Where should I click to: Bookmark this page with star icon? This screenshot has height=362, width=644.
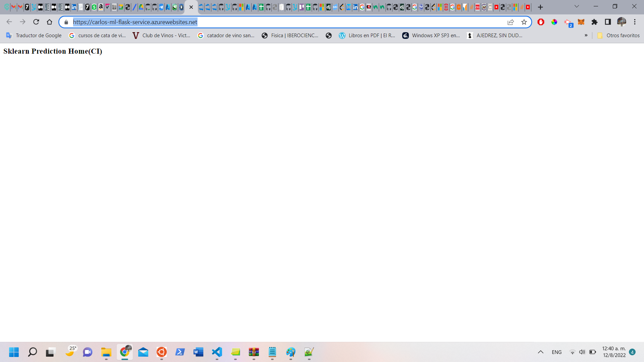point(524,22)
